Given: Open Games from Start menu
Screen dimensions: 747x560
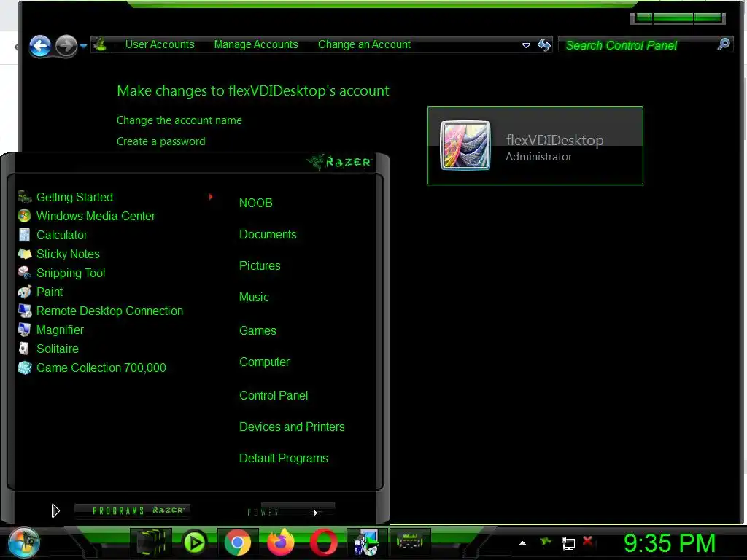Looking at the screenshot, I should point(258,330).
